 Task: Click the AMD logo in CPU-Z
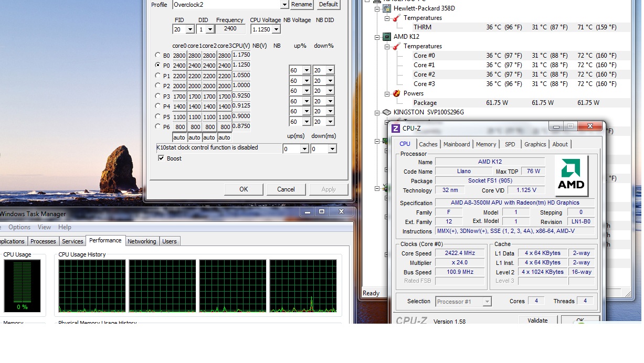[x=572, y=176]
